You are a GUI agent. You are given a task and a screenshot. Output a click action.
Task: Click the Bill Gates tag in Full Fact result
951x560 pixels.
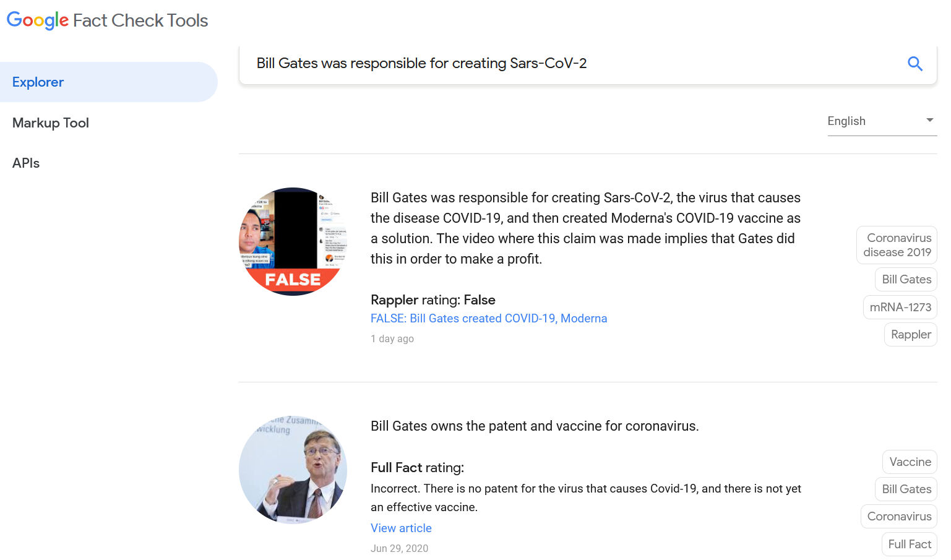pos(906,489)
